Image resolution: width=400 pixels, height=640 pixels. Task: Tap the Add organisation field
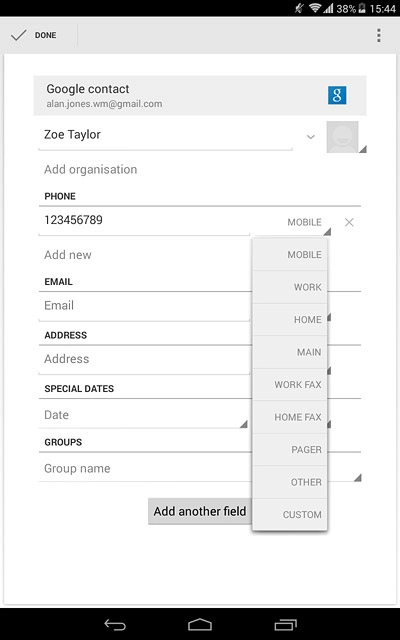pyautogui.click(x=91, y=169)
